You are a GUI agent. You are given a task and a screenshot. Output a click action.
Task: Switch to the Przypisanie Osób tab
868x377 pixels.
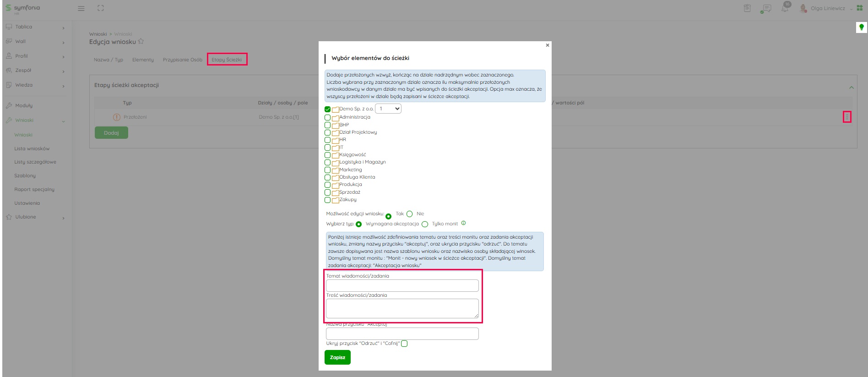182,60
